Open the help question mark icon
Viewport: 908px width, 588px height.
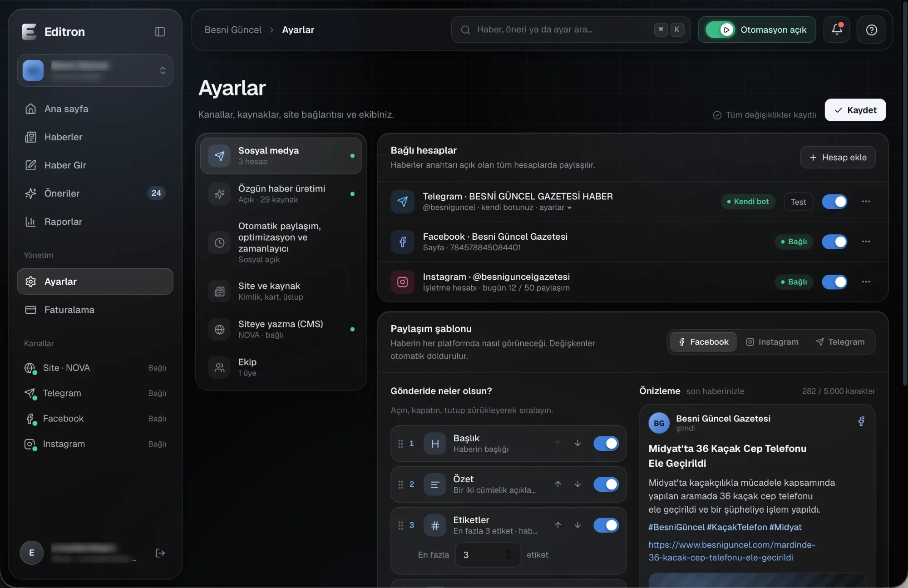coord(871,30)
